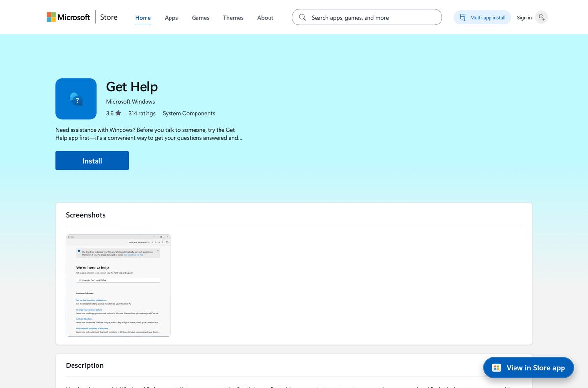Click the Screenshots heading
588x388 pixels.
[x=86, y=215]
